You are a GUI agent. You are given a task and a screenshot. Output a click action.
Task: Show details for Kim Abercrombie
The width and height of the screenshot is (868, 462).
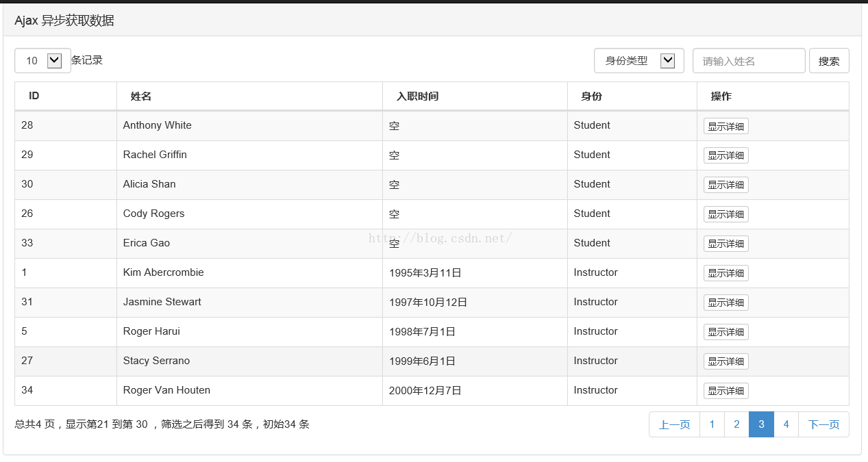point(726,273)
